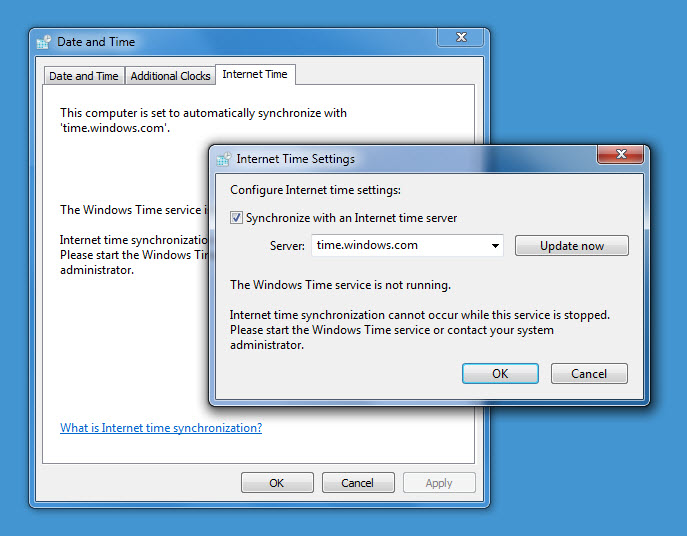
Task: Cancel the Internet Time Settings dialog
Action: tap(589, 373)
